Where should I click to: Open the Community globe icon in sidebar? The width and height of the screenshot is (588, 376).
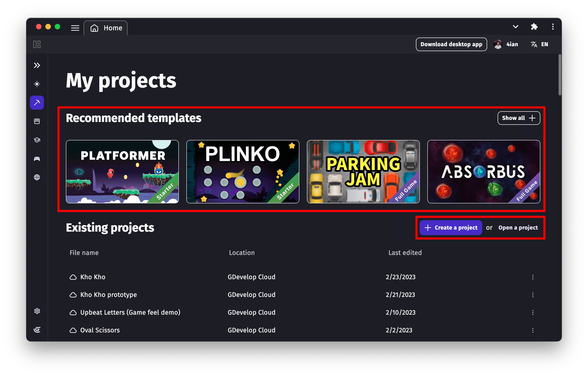[37, 177]
